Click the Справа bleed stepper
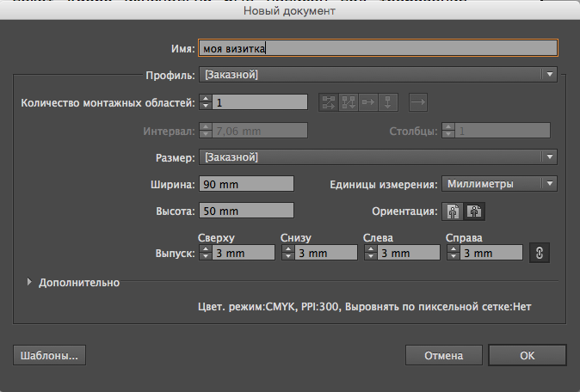This screenshot has width=580, height=392. 454,253
